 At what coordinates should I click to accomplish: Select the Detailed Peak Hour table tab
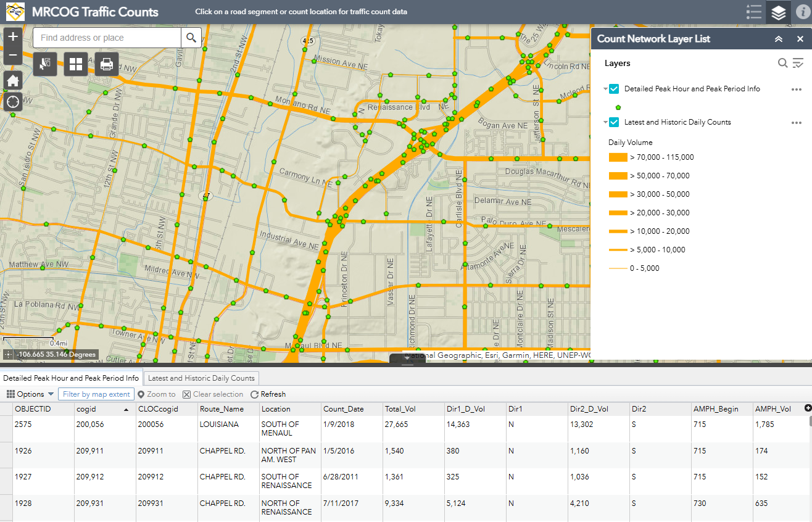tap(72, 378)
